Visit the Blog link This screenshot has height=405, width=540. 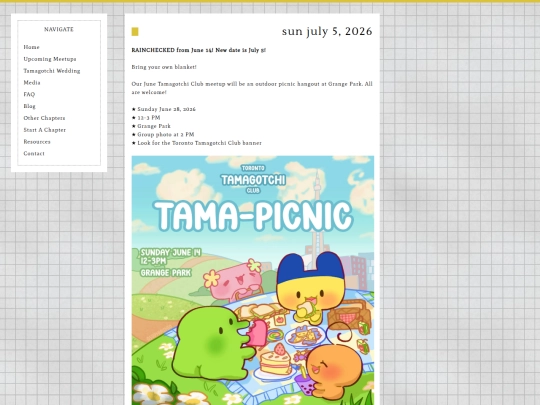(30, 106)
